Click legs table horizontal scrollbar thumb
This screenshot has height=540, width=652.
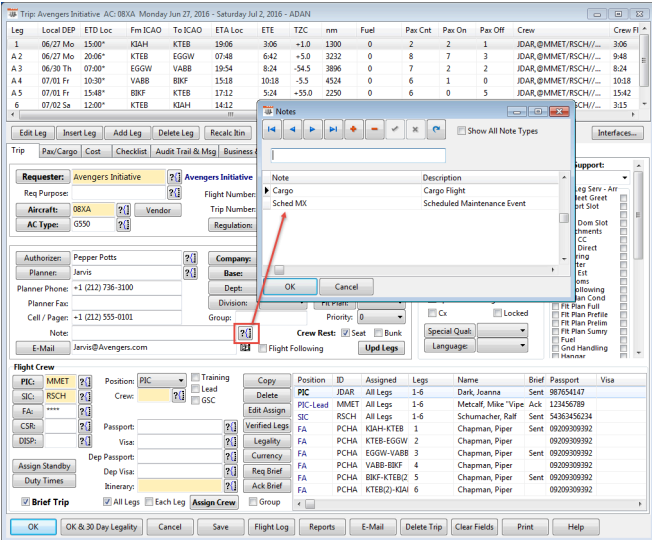(230, 114)
